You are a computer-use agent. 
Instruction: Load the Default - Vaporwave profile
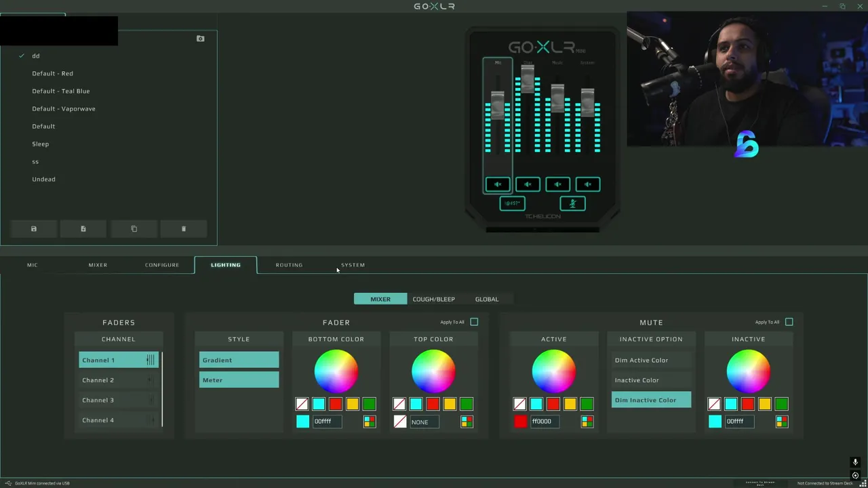pyautogui.click(x=63, y=108)
